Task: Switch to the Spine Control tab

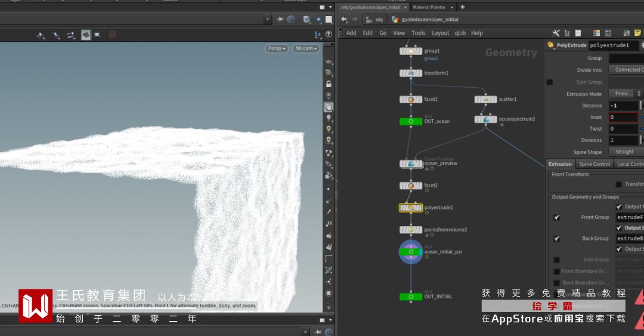Action: (x=594, y=164)
